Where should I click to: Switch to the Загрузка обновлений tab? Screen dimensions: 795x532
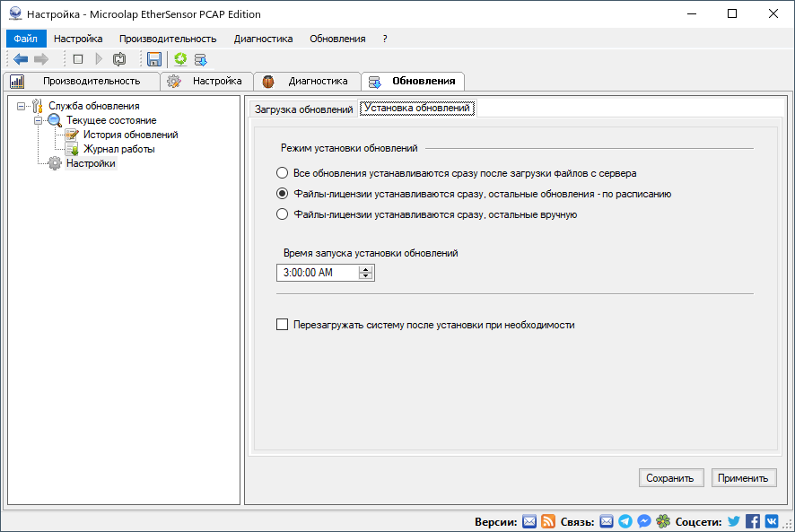(x=302, y=106)
